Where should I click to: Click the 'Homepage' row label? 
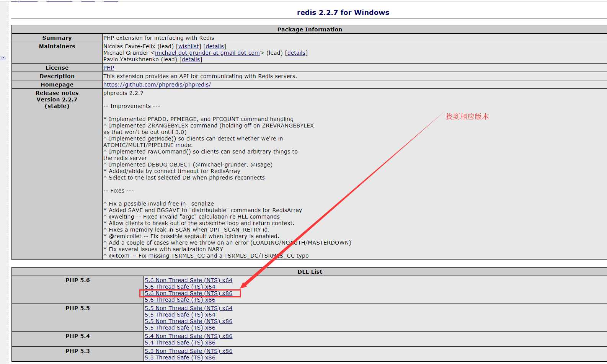pos(57,85)
